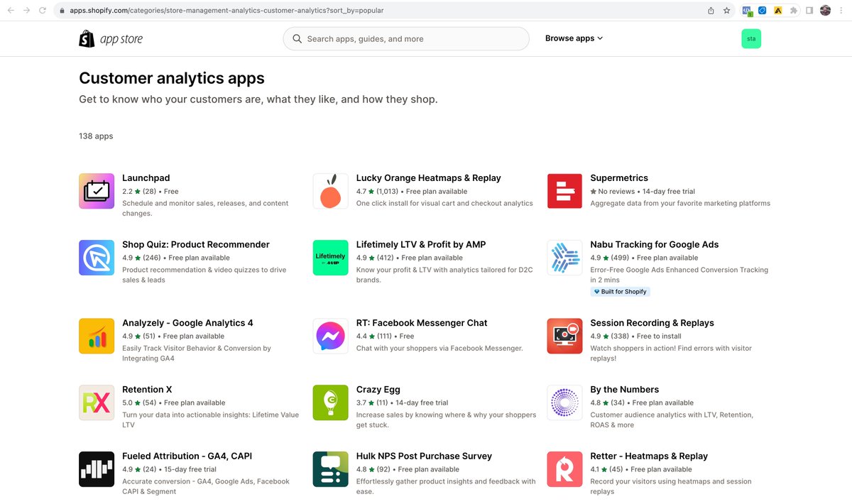
Task: Open Lifetimely LTV & Profit link
Action: coord(421,245)
